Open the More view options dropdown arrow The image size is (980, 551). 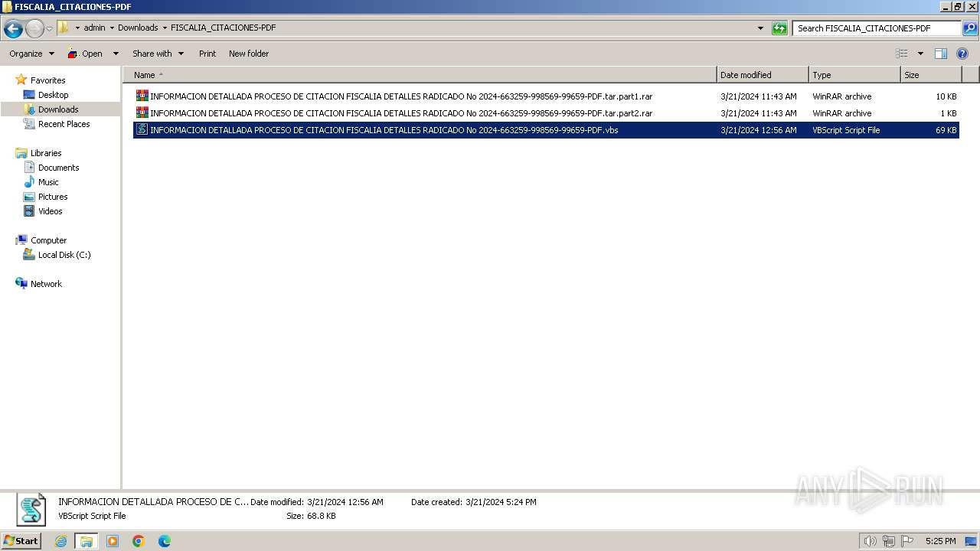click(920, 54)
